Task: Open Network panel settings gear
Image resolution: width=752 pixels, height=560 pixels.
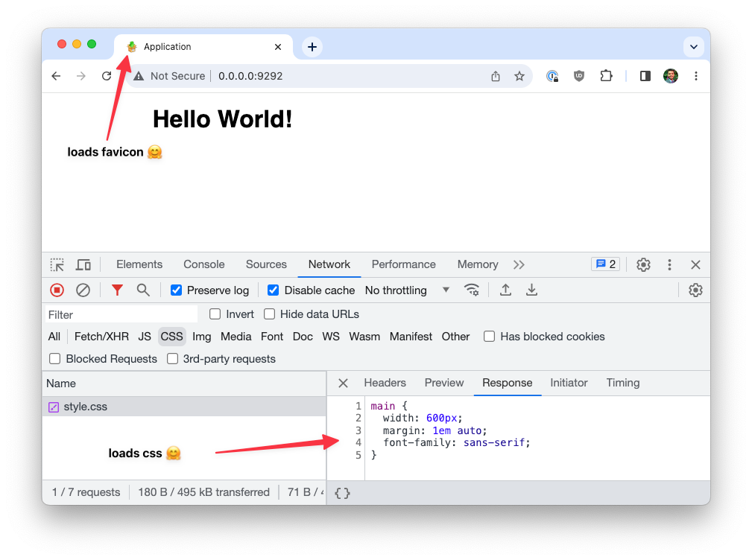Action: coord(695,290)
